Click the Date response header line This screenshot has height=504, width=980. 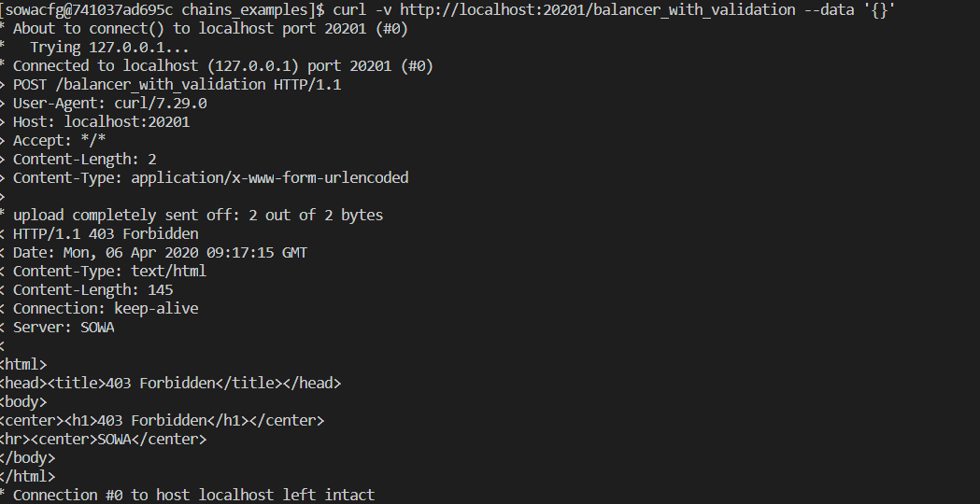[160, 252]
